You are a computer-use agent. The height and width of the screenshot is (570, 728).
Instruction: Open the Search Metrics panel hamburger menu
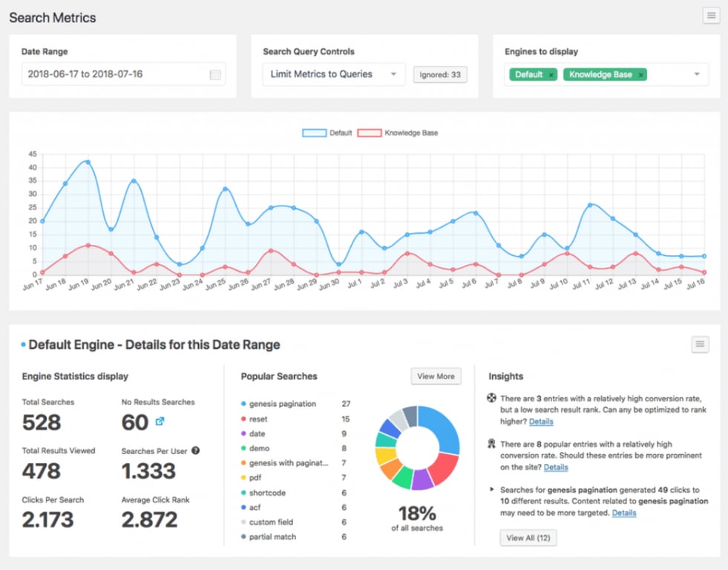pos(711,15)
